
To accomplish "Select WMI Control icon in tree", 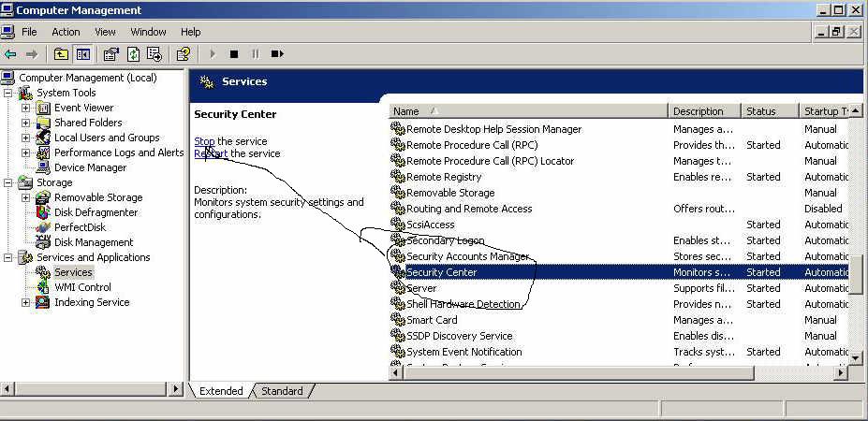I will pyautogui.click(x=43, y=286).
